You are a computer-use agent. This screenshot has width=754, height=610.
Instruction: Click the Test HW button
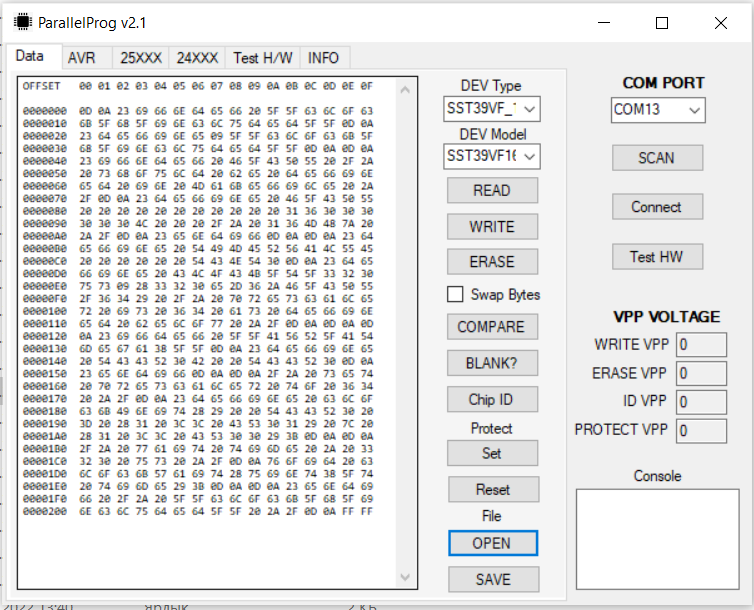[657, 257]
